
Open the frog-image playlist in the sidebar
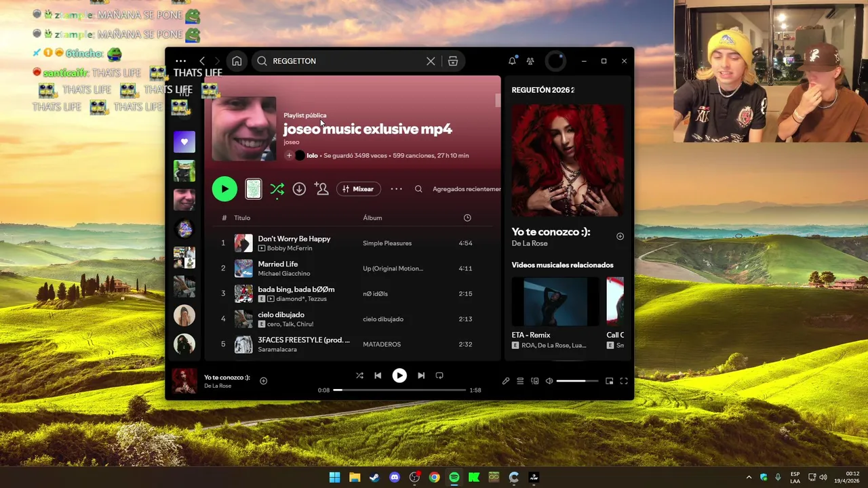click(184, 171)
